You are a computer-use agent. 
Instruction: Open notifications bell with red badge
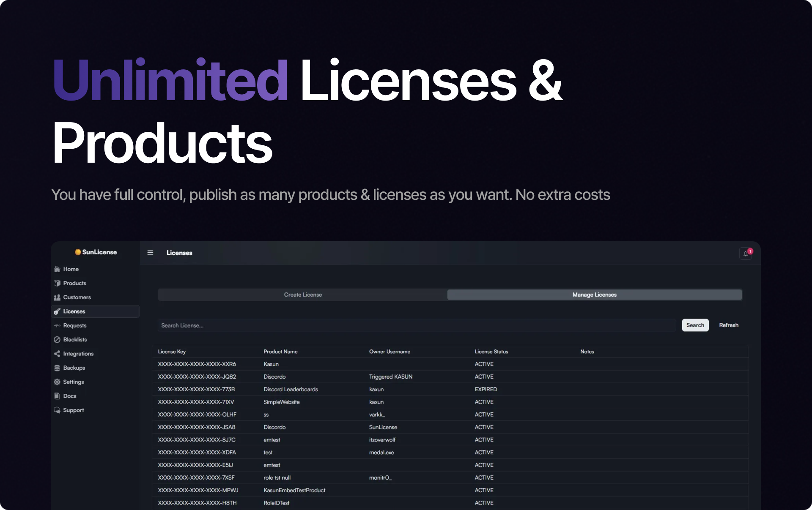pyautogui.click(x=746, y=254)
